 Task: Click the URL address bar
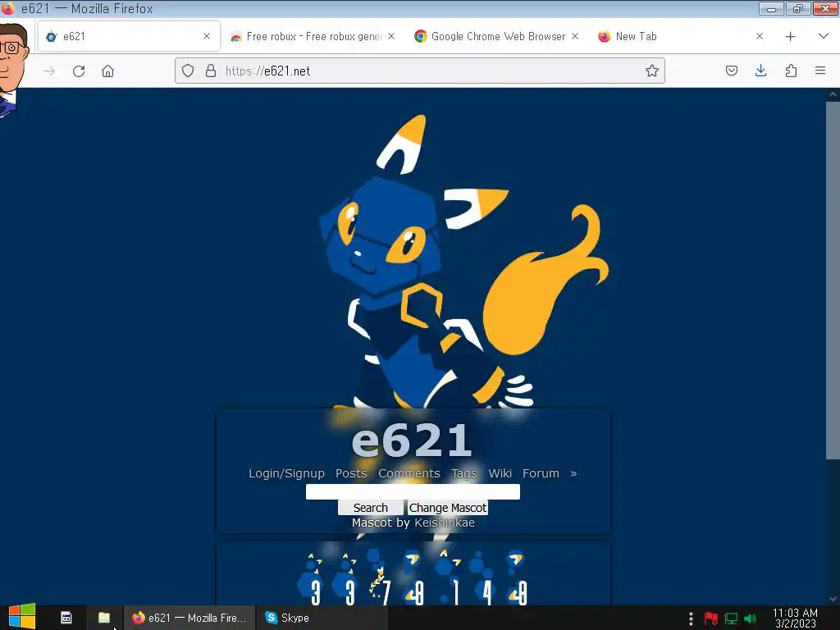(x=419, y=71)
